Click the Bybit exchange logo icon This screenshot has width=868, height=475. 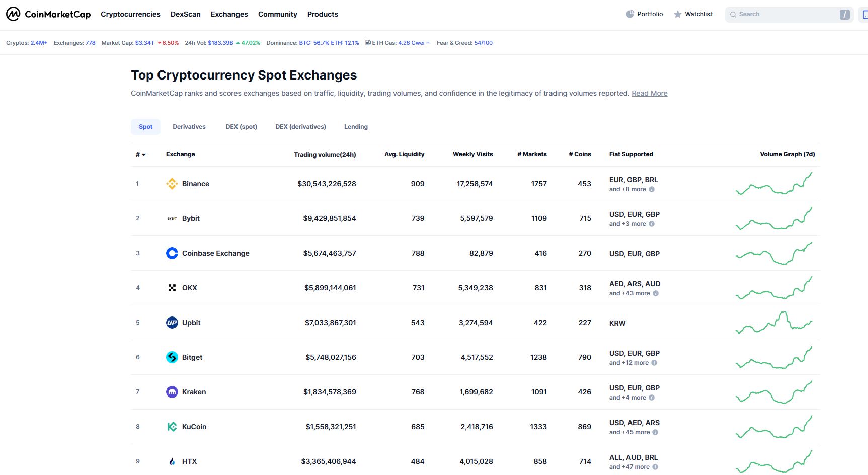click(x=172, y=218)
